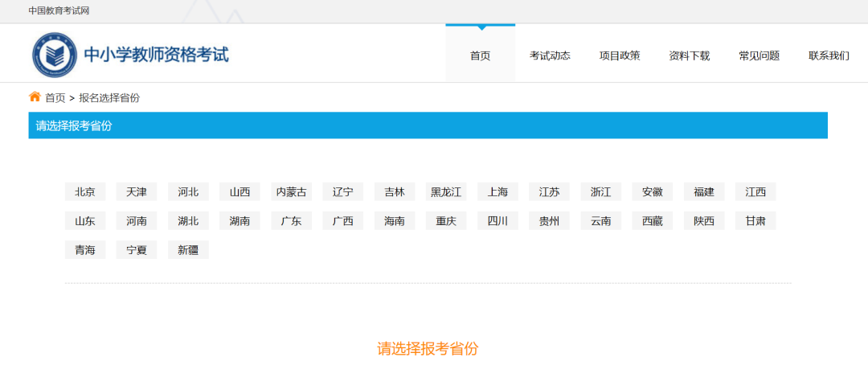Select 北京 province button
The height and width of the screenshot is (386, 868).
[85, 192]
